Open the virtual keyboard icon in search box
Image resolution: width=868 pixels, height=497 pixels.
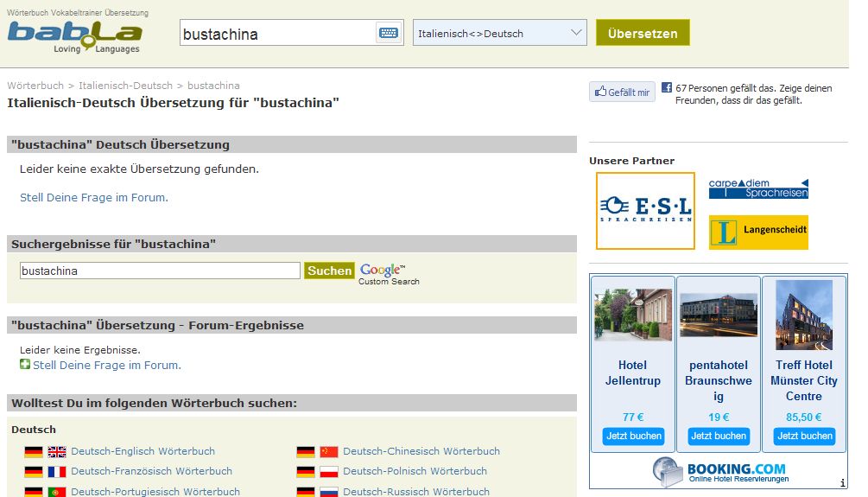coord(388,34)
